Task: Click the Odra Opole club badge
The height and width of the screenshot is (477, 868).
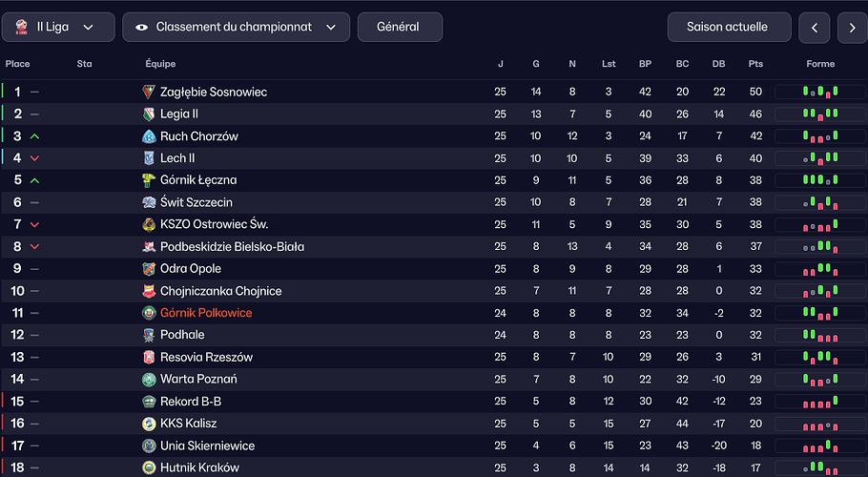Action: pos(149,269)
